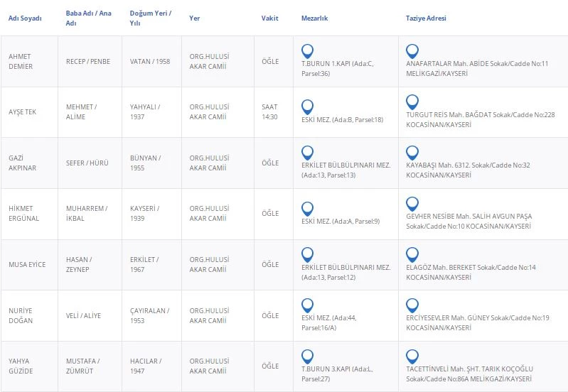Viewport: 568px width, 392px height.
Task: Click map pin for Ahmet Demier's cemetery
Action: (307, 51)
